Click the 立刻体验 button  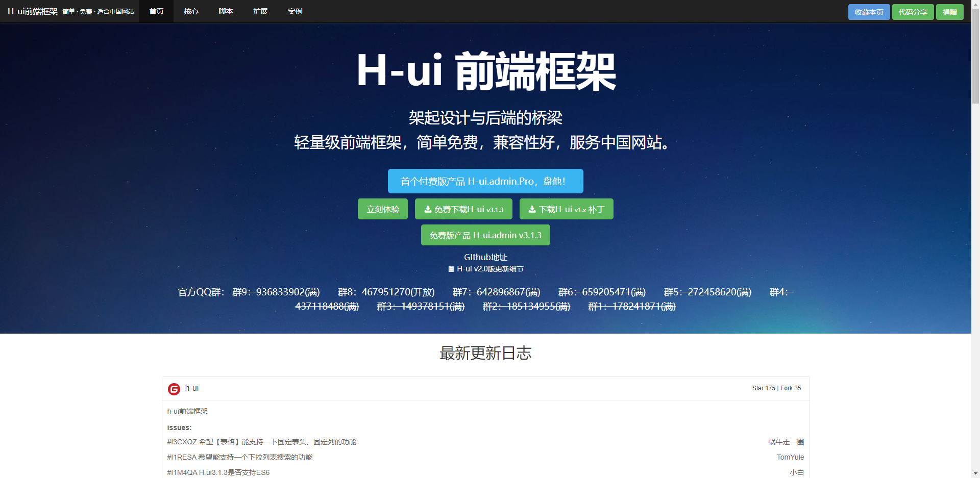(383, 209)
